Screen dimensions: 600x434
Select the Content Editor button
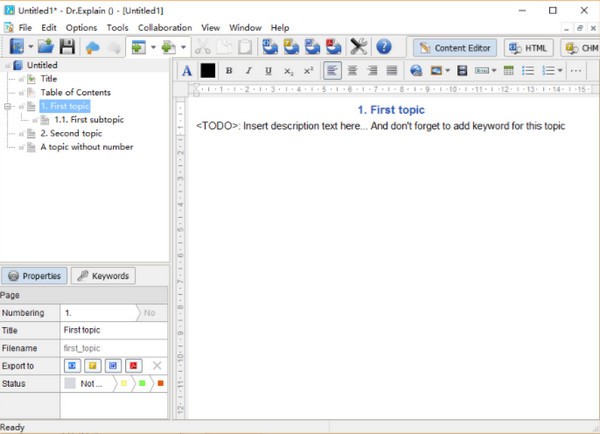(x=454, y=47)
